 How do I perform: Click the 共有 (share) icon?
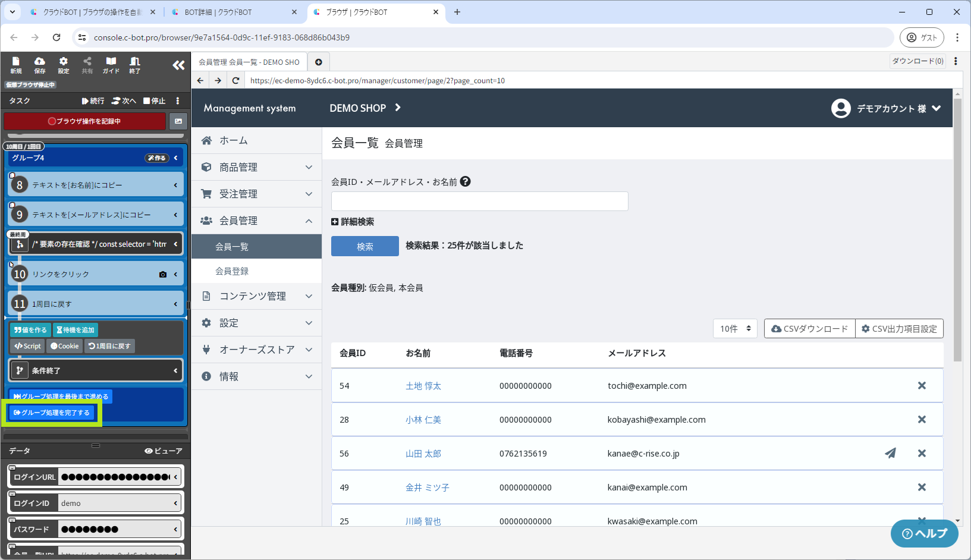click(87, 65)
